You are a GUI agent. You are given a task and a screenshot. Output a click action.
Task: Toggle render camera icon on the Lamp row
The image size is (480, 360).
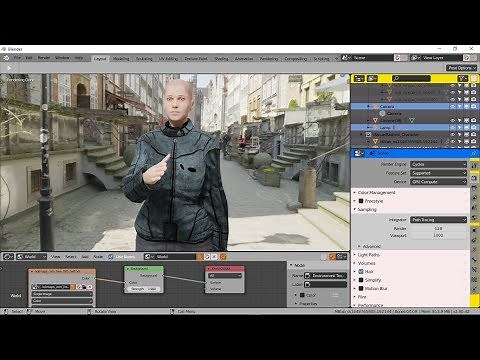pos(474,128)
